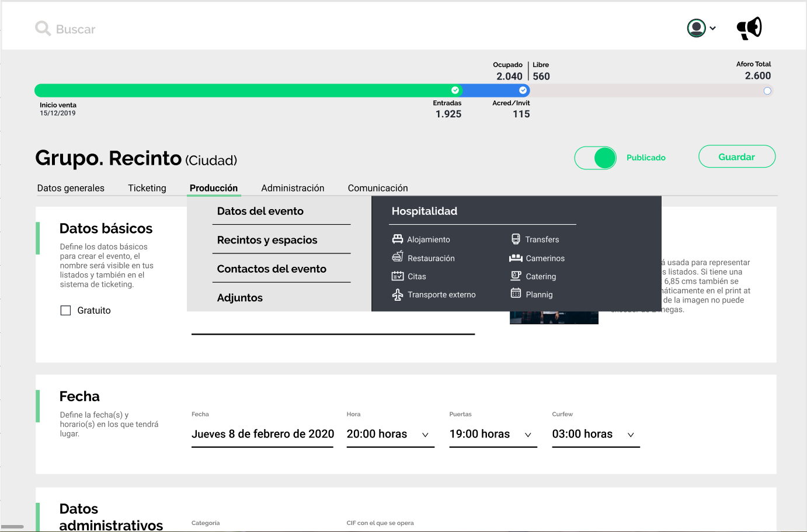Open Camerinos icon in Hospitalidad menu
The height and width of the screenshot is (532, 807).
pyautogui.click(x=516, y=258)
